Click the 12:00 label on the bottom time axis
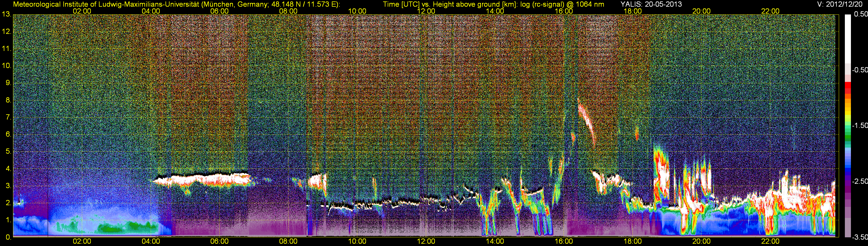The image size is (868, 246). 426,242
